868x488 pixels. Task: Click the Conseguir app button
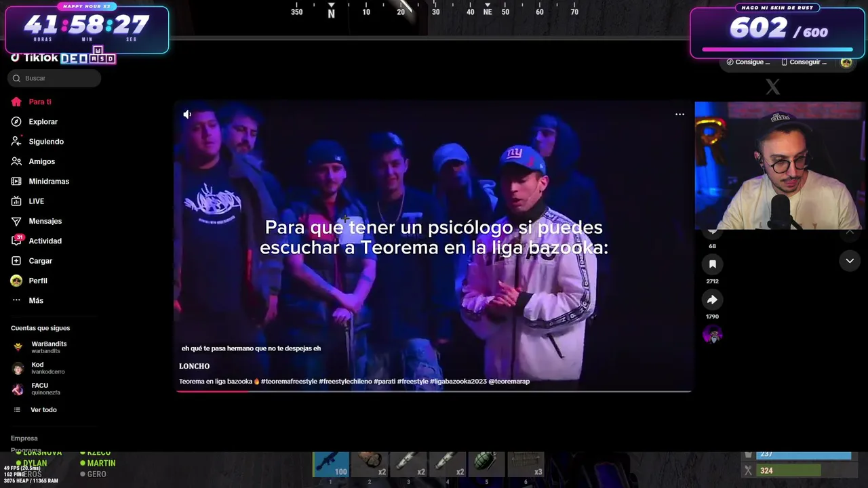click(804, 62)
